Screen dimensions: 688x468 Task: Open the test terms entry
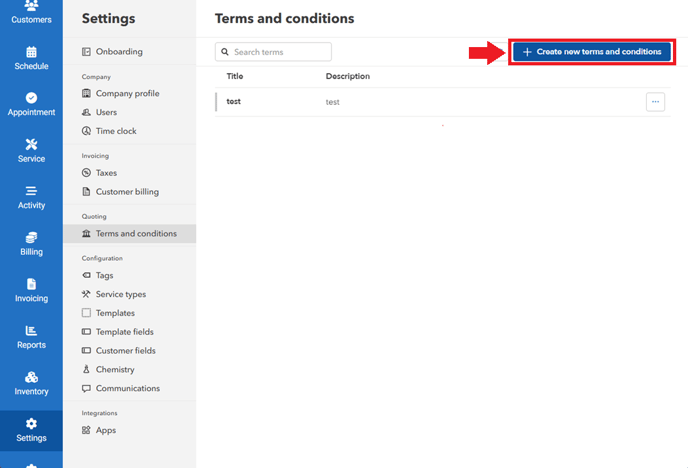click(234, 101)
